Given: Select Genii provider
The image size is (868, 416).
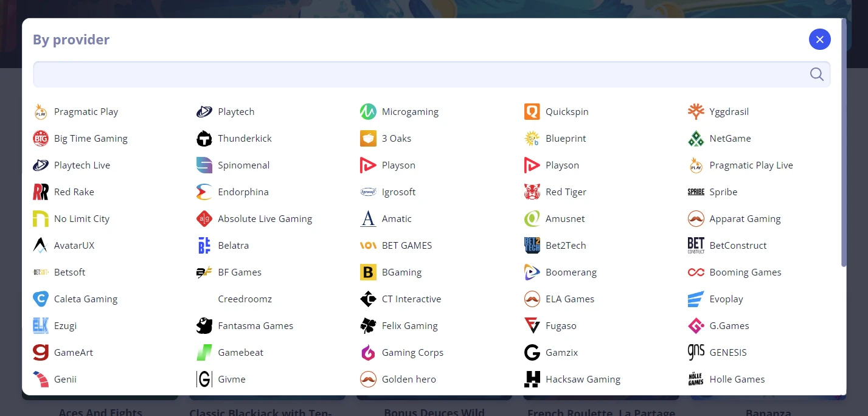Looking at the screenshot, I should point(55,380).
